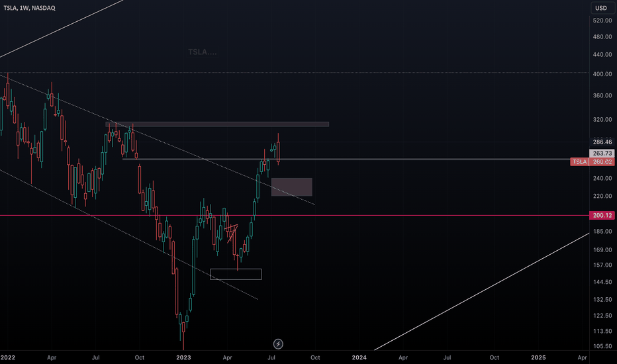Click the 122.50 price axis value
Screen dimensions: 617x364
click(602, 316)
